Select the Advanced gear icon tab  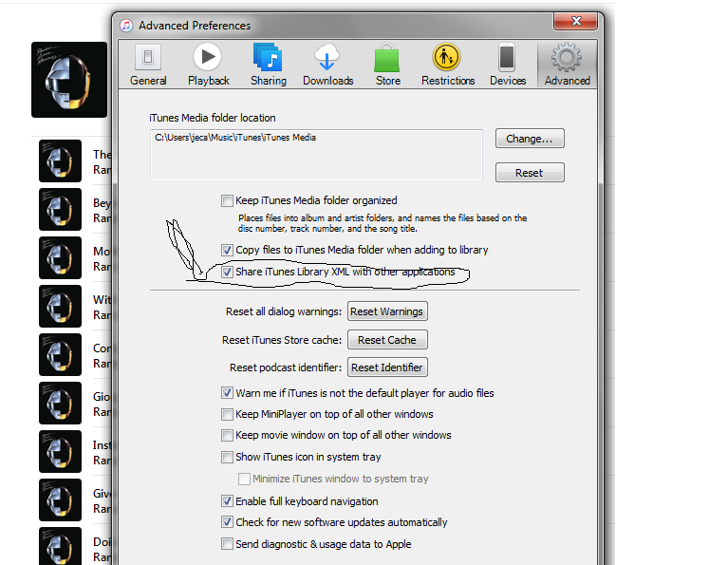coord(567,65)
